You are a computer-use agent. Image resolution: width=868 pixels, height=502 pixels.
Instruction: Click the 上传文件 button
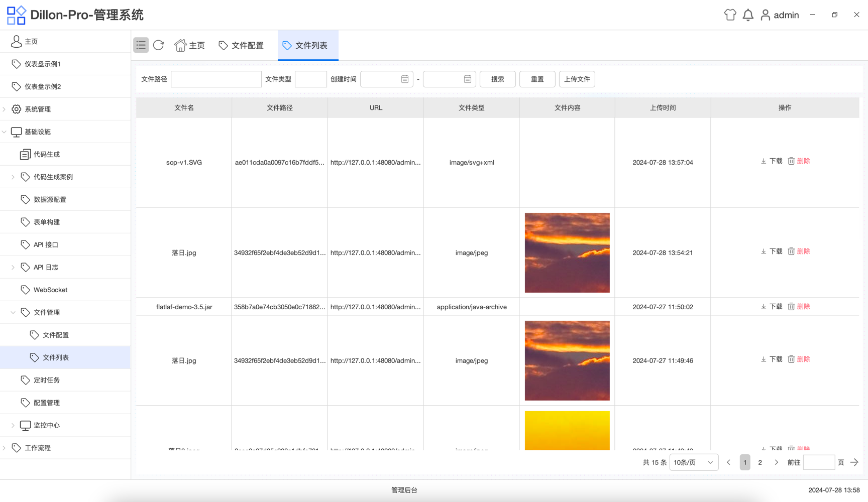(x=577, y=79)
